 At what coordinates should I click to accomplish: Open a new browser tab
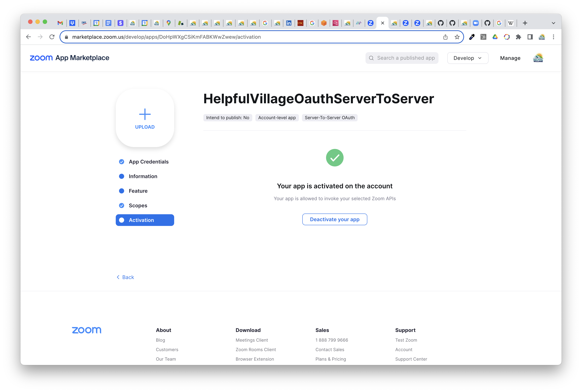coord(525,23)
